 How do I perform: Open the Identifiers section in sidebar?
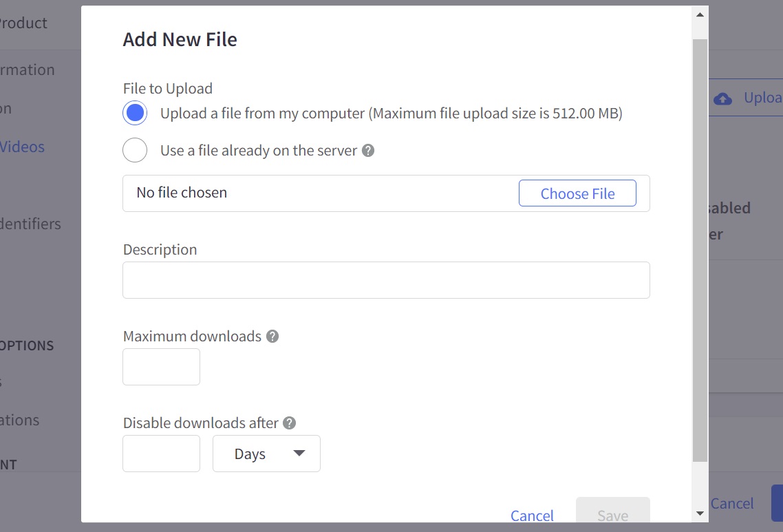point(30,224)
